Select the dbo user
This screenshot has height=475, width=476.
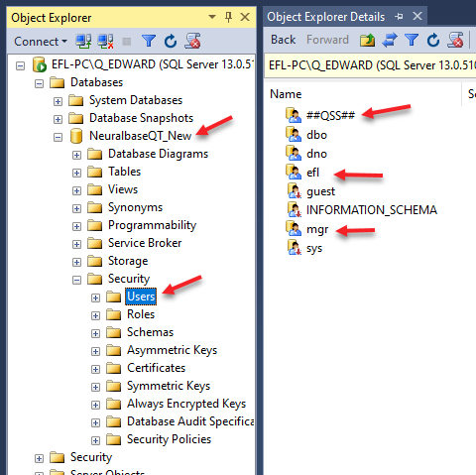(x=316, y=135)
